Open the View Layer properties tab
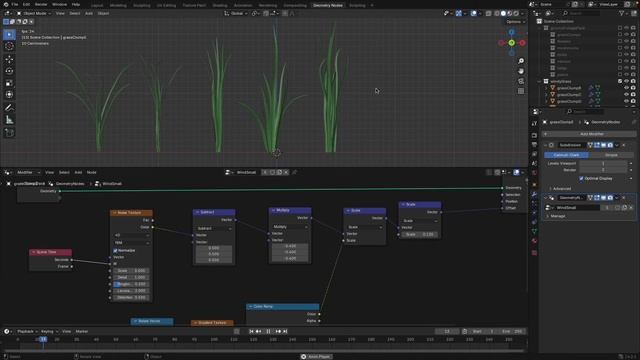 (534, 154)
